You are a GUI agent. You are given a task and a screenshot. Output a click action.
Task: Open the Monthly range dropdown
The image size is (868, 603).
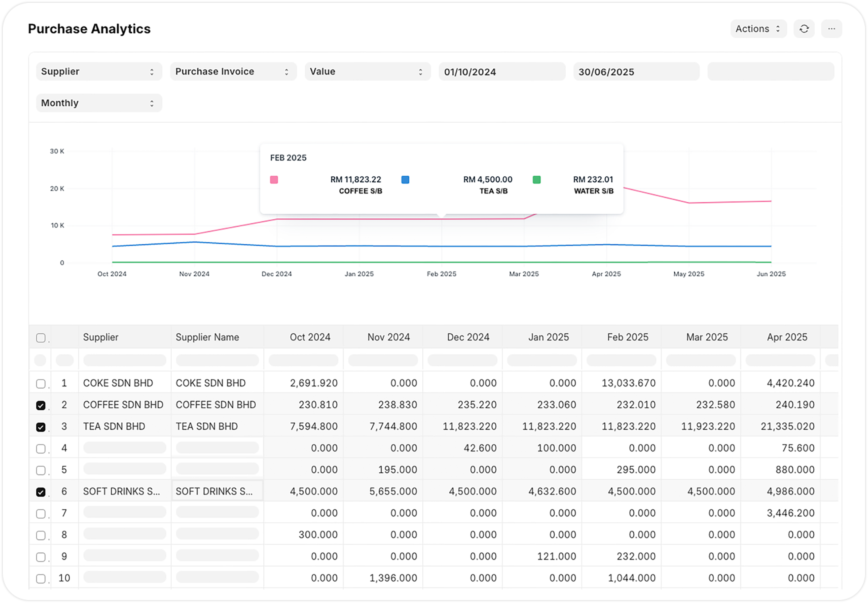(99, 103)
